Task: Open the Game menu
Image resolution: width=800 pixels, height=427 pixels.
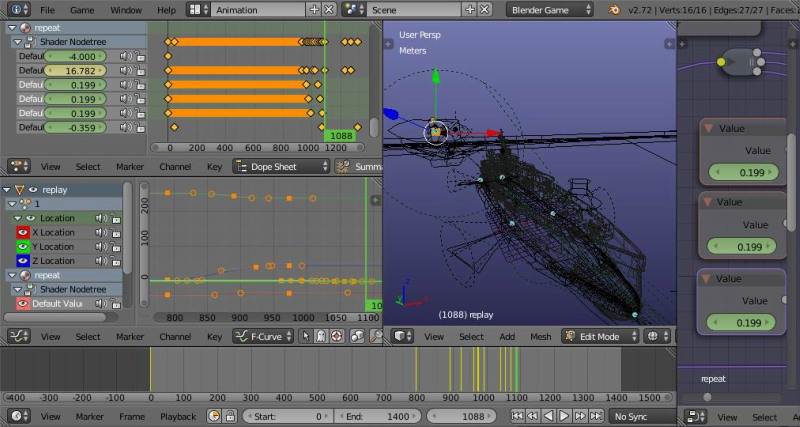Action: 82,9
